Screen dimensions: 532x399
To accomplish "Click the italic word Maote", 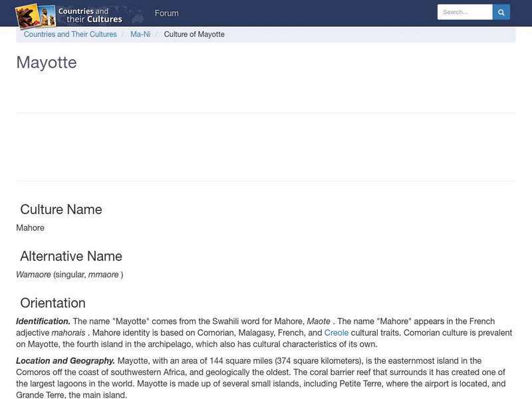I will [x=319, y=321].
